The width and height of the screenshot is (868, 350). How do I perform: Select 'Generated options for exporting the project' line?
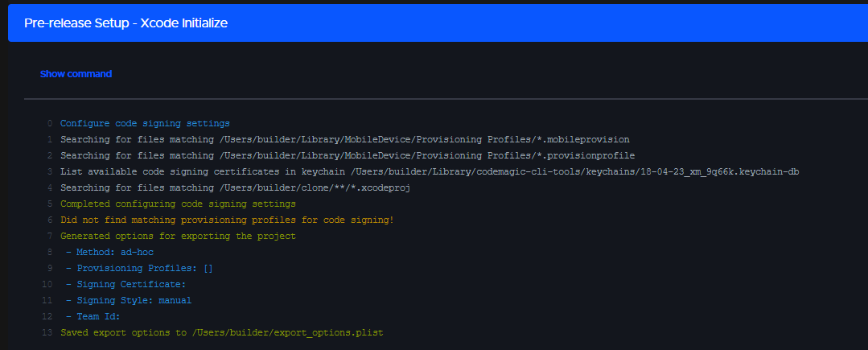[178, 237]
